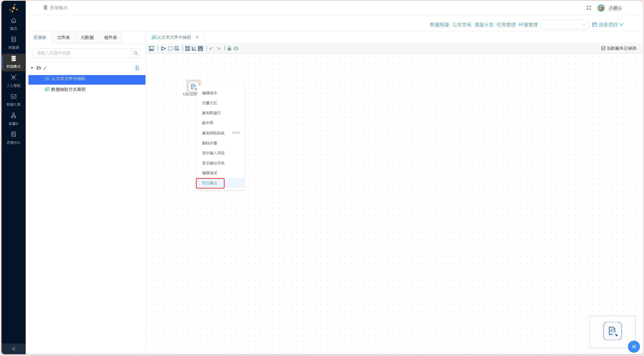Click the undo arrow icon

[x=211, y=49]
